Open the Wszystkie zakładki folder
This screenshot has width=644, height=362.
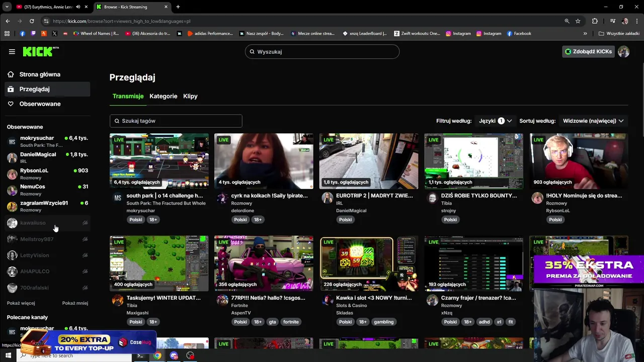pos(619,34)
